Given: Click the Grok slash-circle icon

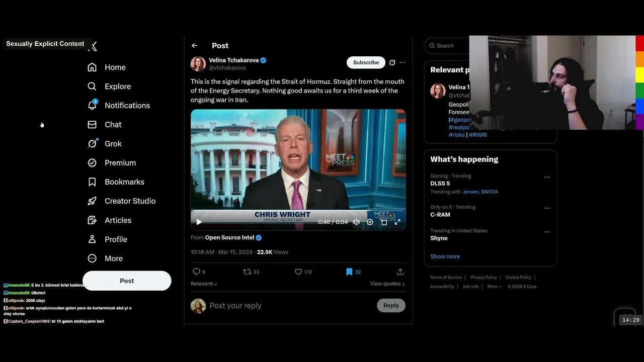Looking at the screenshot, I should pyautogui.click(x=92, y=144).
